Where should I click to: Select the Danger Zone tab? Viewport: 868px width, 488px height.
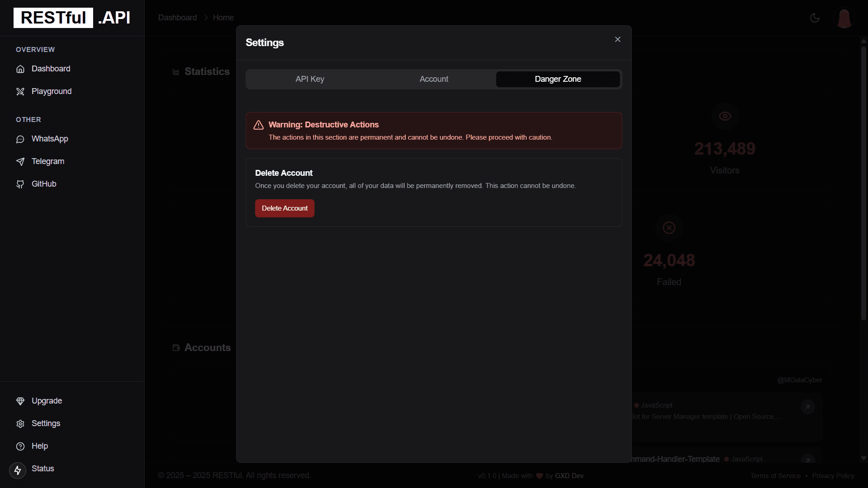pos(557,79)
